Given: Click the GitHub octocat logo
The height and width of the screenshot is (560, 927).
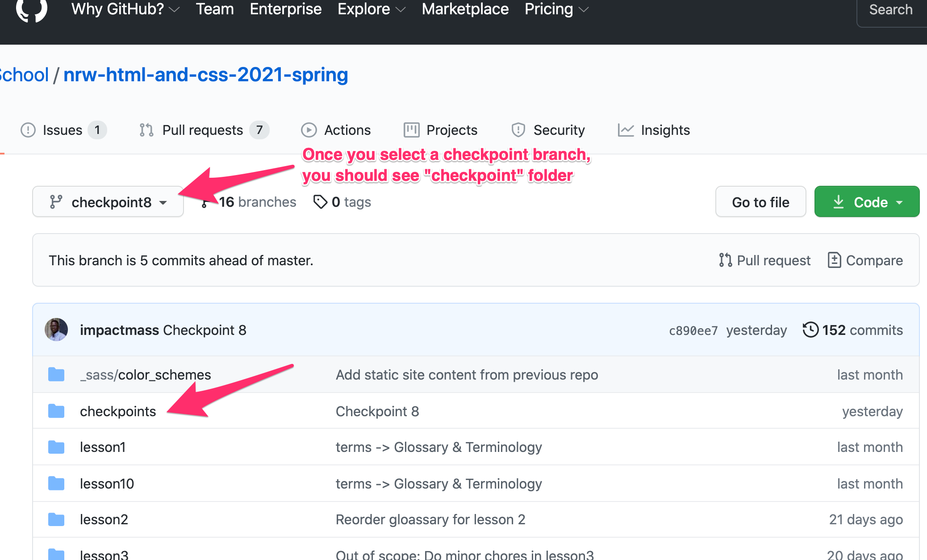Looking at the screenshot, I should pos(31,9).
